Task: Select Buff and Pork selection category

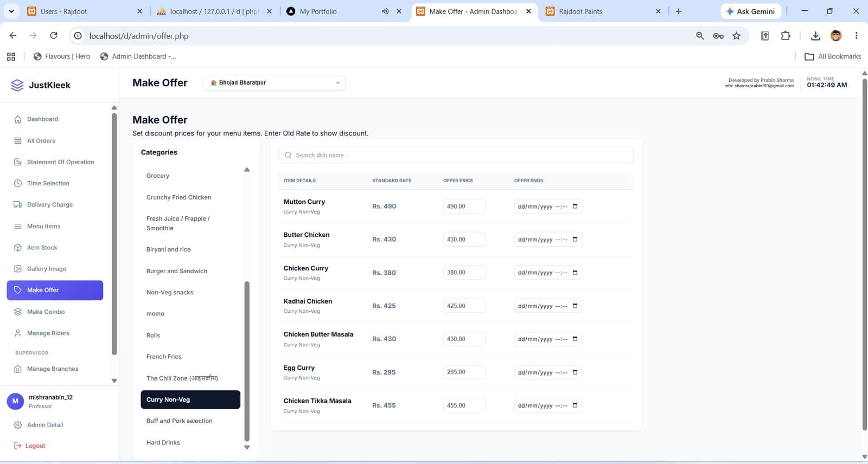Action: pyautogui.click(x=190, y=421)
